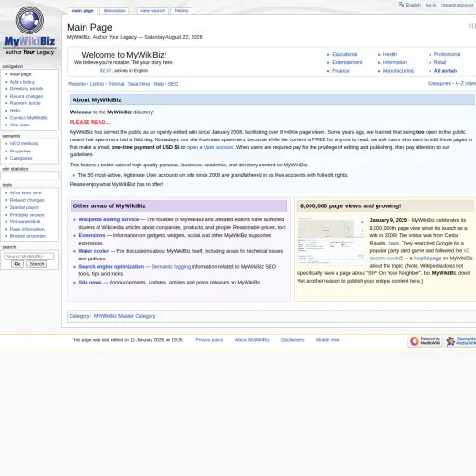The image size is (476, 476).
Task: Click the Register link
Action: point(77,84)
